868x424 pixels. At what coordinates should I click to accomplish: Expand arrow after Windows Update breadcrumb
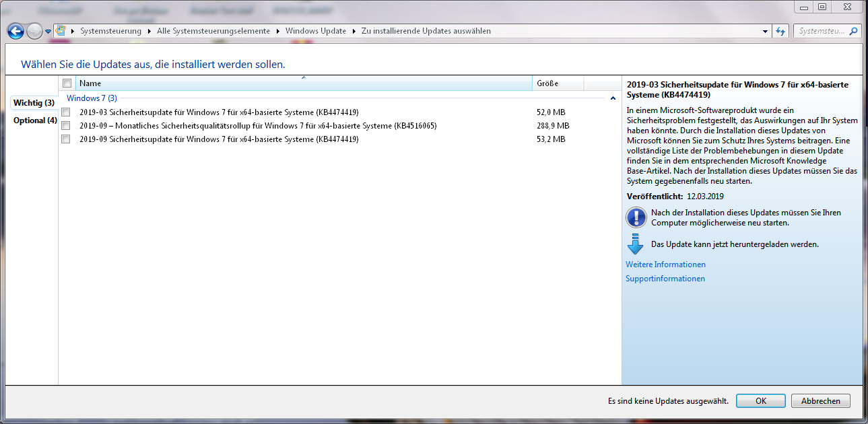click(354, 31)
